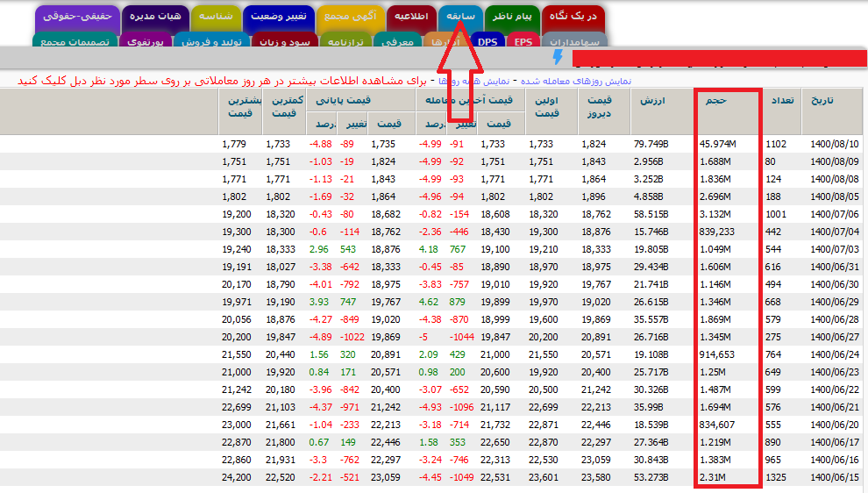Click the volume value 45.974M
Image resolution: width=868 pixels, height=493 pixels.
717,144
